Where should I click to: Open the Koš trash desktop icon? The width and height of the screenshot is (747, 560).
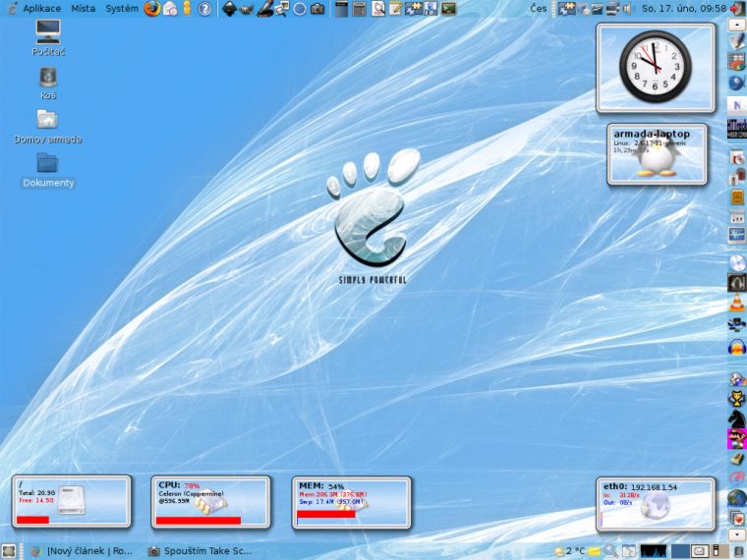point(48,83)
